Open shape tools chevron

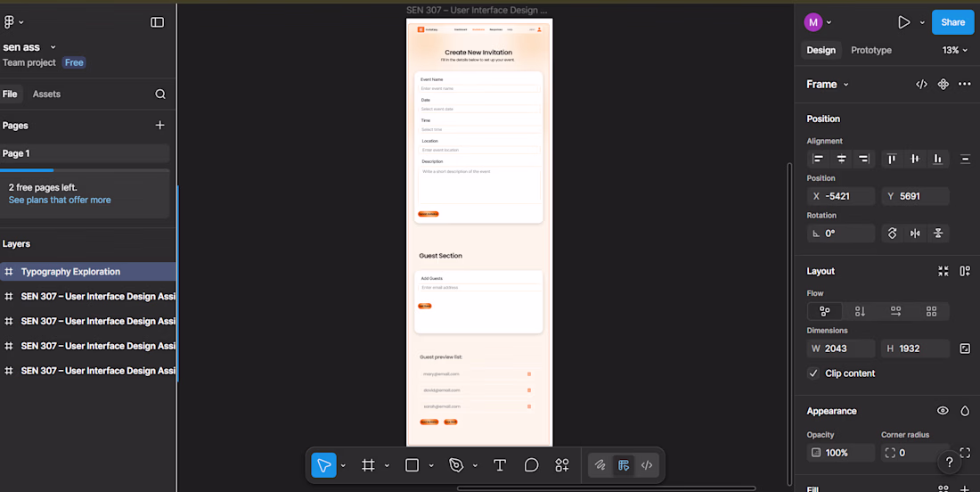(x=431, y=466)
